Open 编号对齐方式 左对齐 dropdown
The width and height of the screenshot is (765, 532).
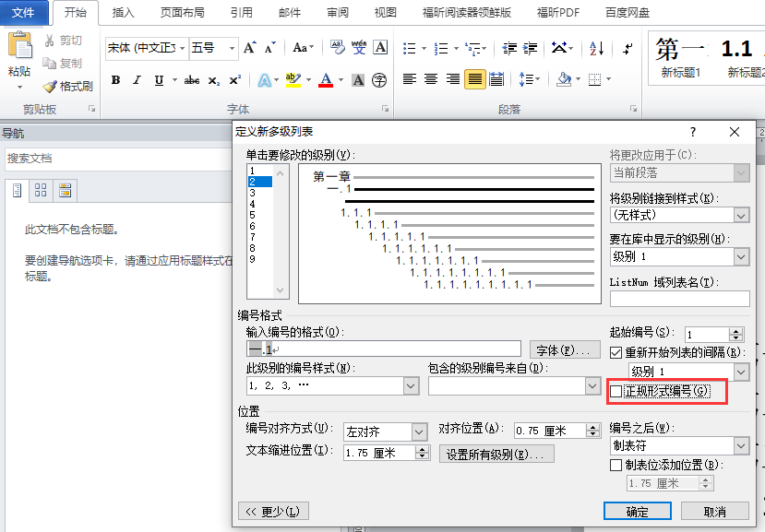click(419, 432)
